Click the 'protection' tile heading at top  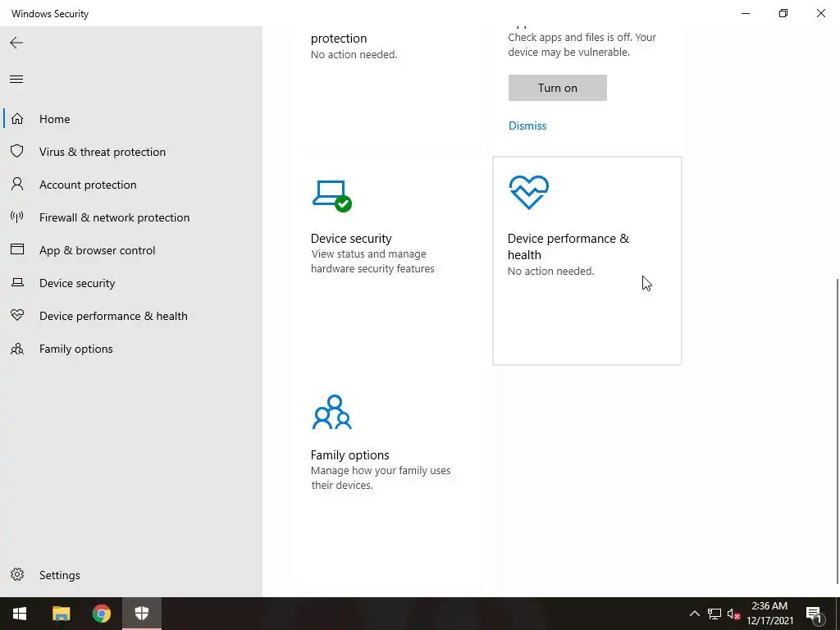339,38
